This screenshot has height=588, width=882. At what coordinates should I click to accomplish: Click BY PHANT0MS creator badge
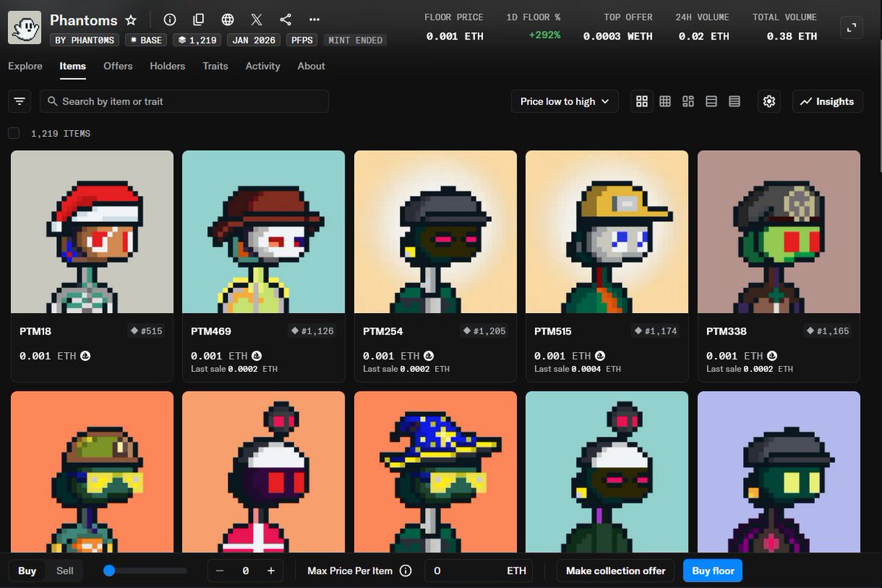[85, 40]
